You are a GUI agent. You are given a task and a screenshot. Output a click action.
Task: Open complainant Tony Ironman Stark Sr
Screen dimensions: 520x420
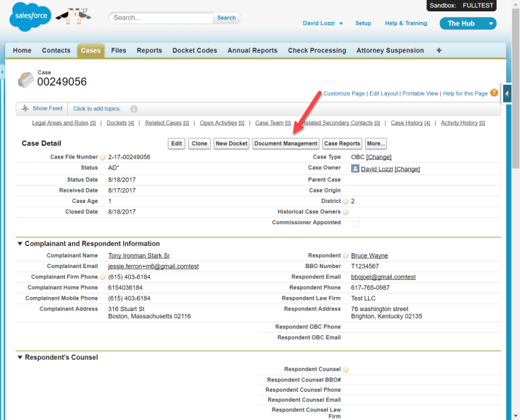(x=139, y=255)
